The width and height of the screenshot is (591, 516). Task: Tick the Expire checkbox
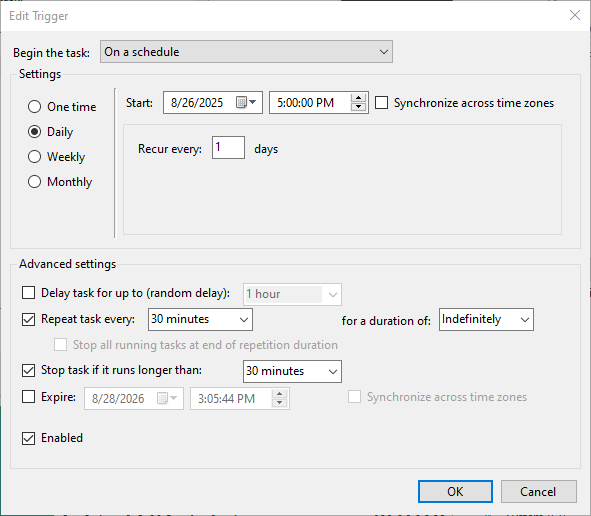(x=29, y=397)
